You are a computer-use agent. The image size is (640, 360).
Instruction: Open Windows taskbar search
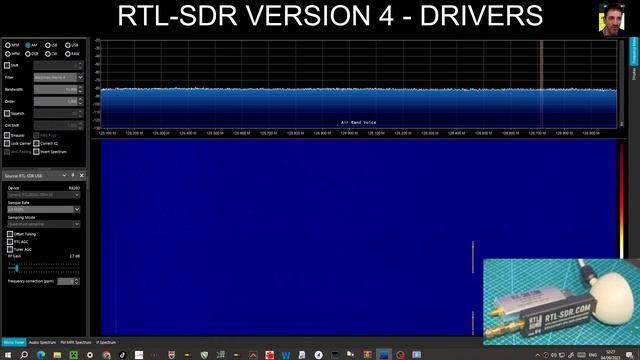[24, 355]
